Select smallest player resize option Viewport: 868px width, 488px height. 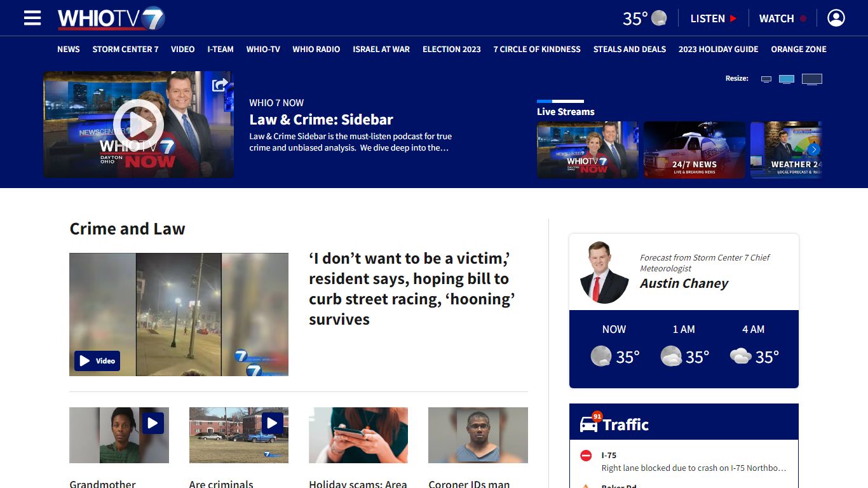tap(766, 79)
